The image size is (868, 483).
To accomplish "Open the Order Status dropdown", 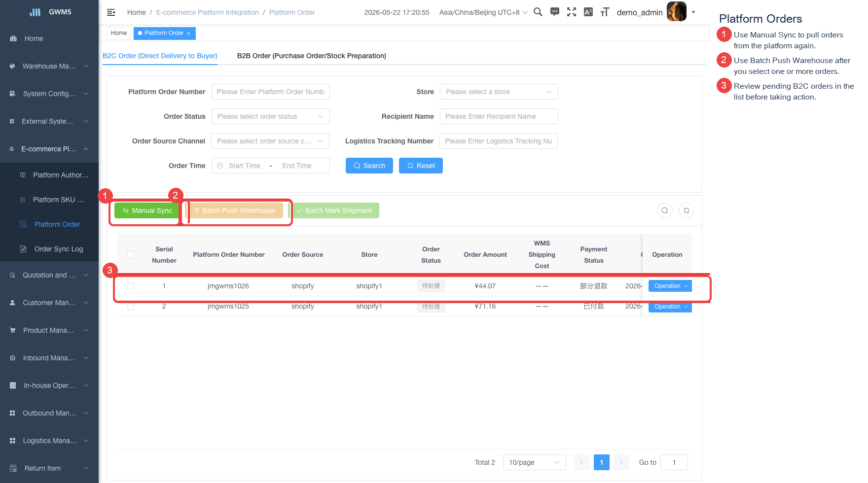I will point(271,116).
